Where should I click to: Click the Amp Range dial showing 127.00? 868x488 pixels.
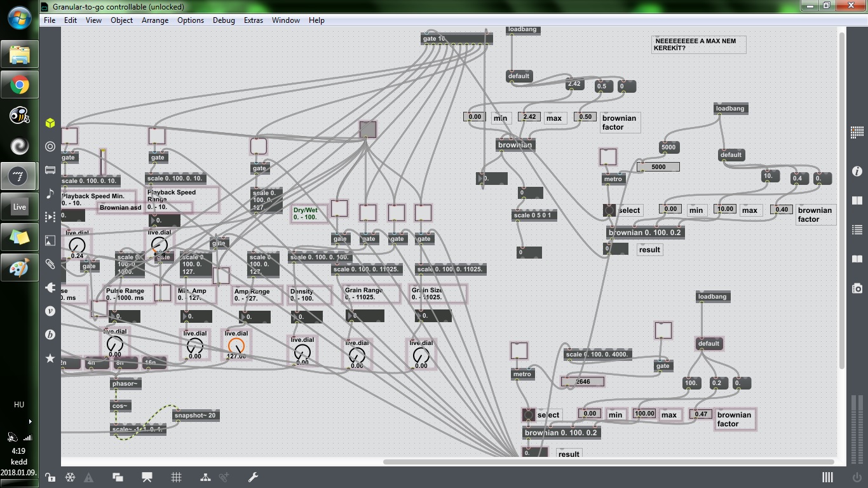click(x=235, y=346)
